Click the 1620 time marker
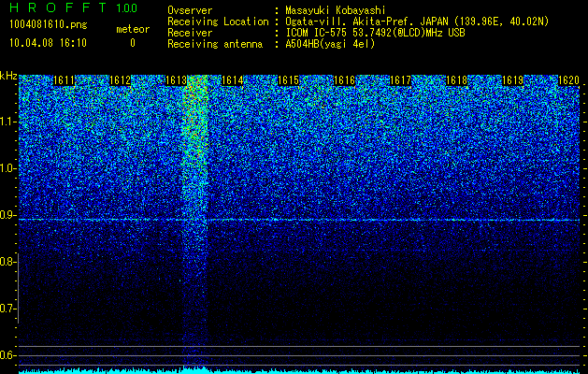Viewport: 588px width, 374px height. [x=569, y=80]
